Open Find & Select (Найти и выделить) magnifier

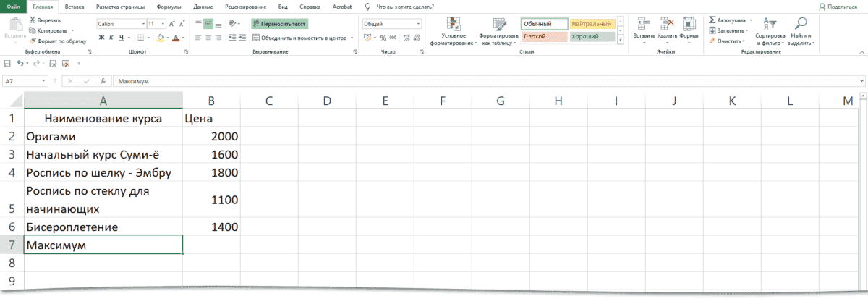click(x=801, y=23)
